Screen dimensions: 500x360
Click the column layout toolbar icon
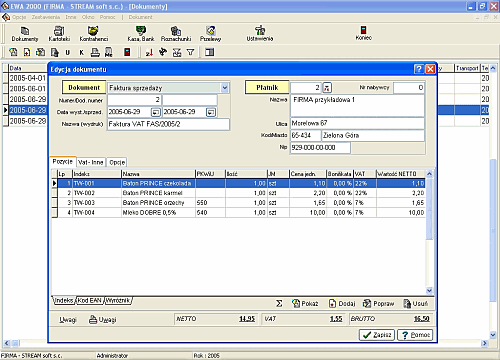(210, 52)
